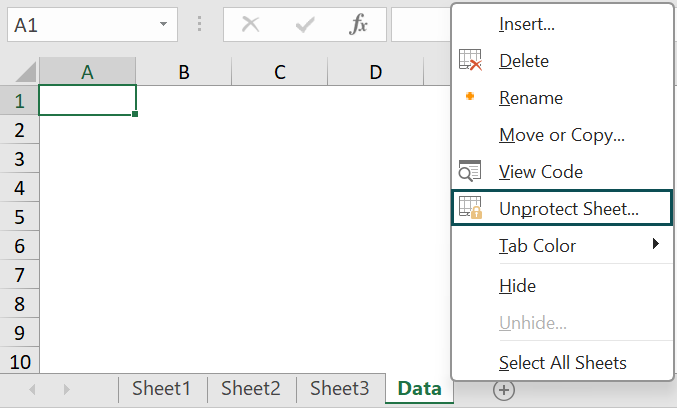This screenshot has height=408, width=677.
Task: Click the formula bar resize dots handle
Action: pos(199,24)
